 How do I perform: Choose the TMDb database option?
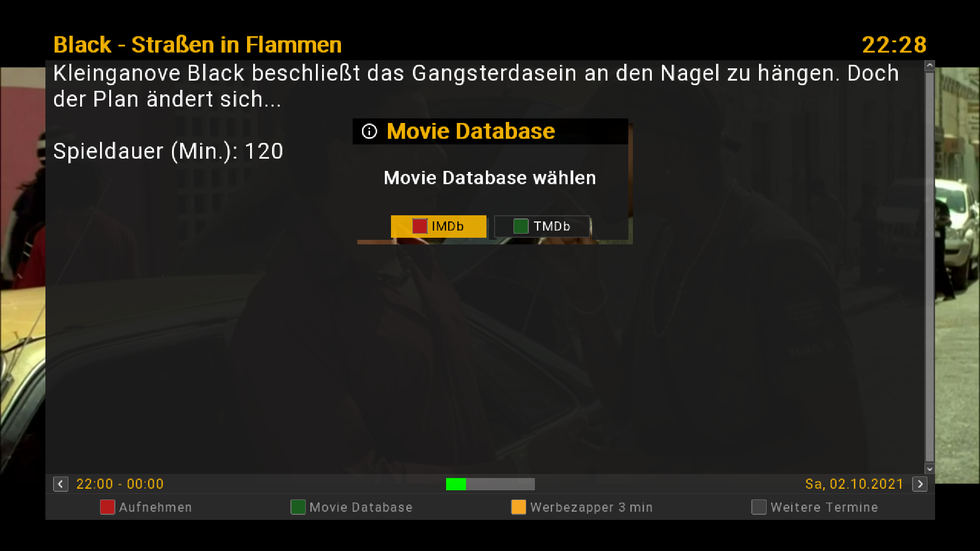coord(542,227)
